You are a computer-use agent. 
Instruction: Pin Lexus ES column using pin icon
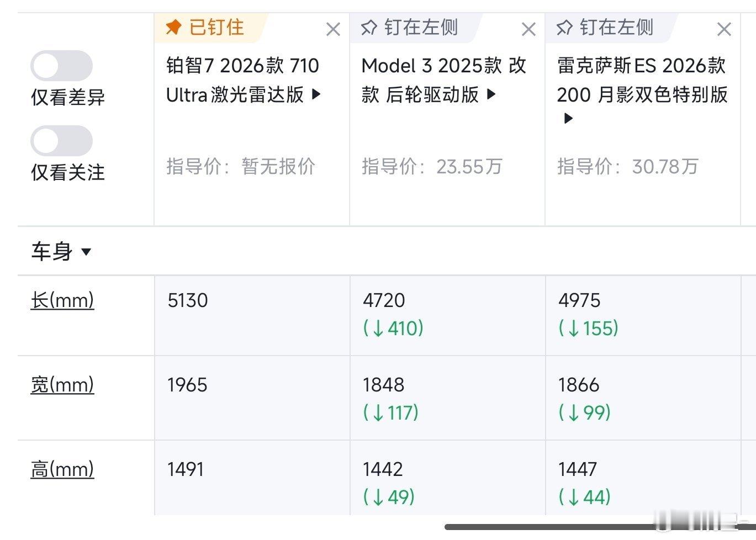564,27
